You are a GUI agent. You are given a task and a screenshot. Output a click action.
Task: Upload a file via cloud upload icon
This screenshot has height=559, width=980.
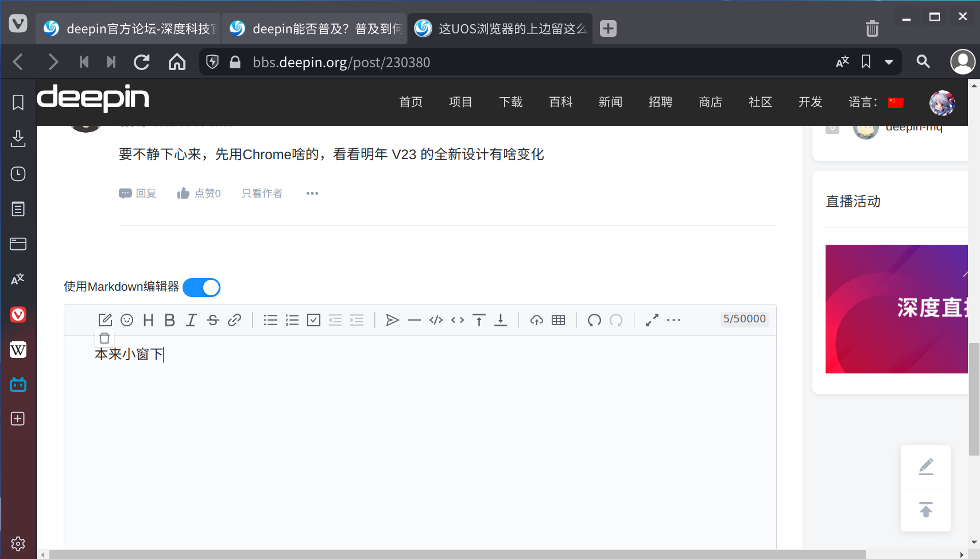[x=536, y=320]
